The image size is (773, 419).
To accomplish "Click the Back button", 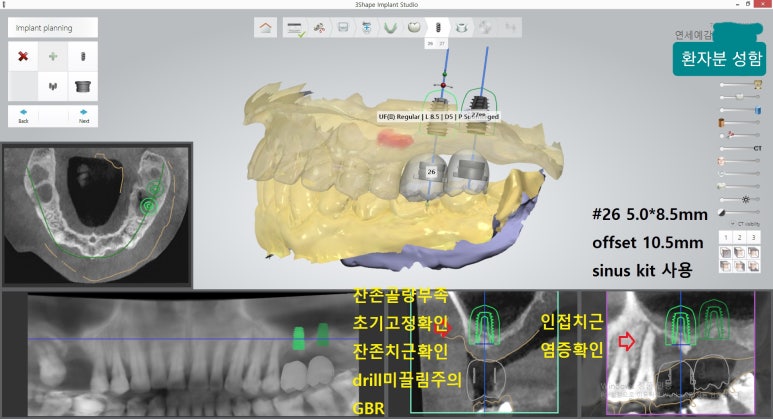I will pos(23,115).
